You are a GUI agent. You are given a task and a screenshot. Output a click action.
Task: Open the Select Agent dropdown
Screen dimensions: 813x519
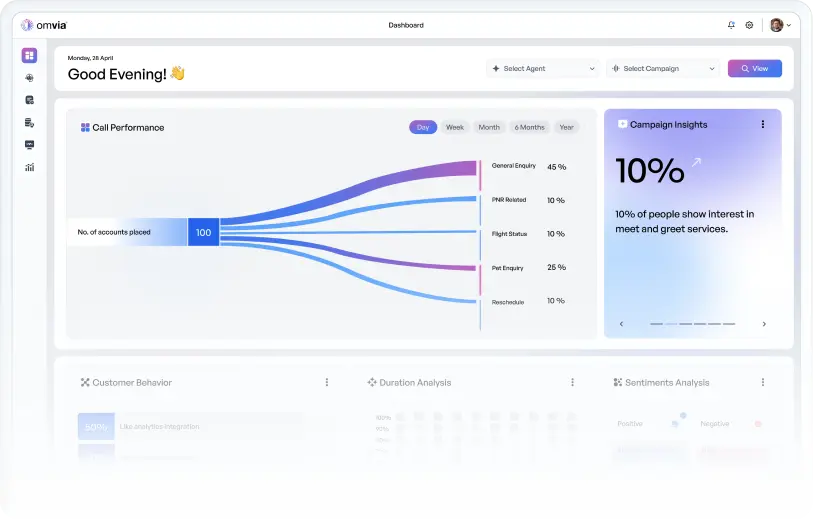click(x=543, y=68)
